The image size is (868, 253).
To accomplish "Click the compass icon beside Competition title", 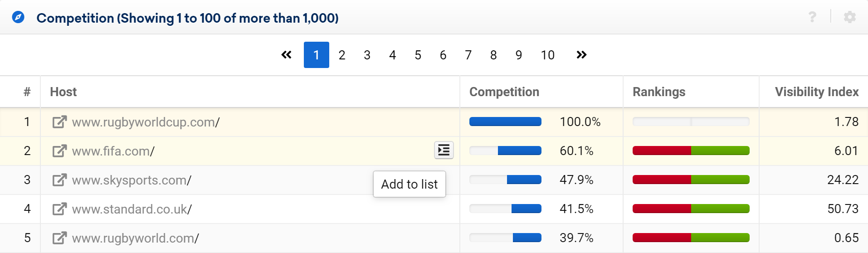I will pos(18,18).
